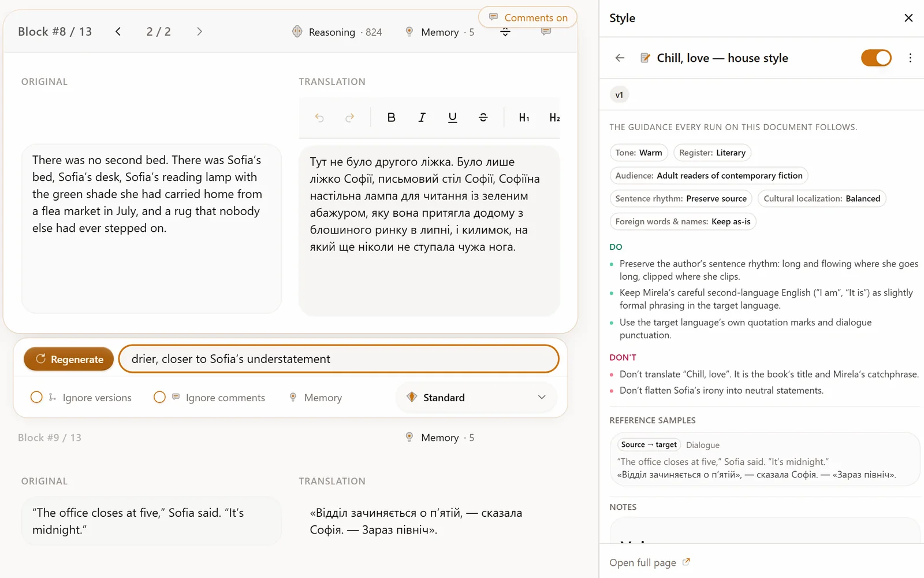The height and width of the screenshot is (578, 924).
Task: Change Cultural localization: Balanced
Action: [822, 199]
